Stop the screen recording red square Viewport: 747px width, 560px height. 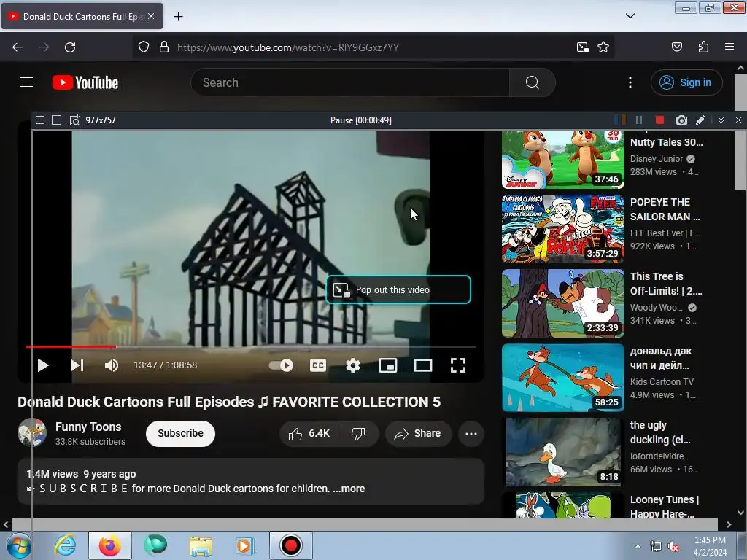tap(659, 120)
